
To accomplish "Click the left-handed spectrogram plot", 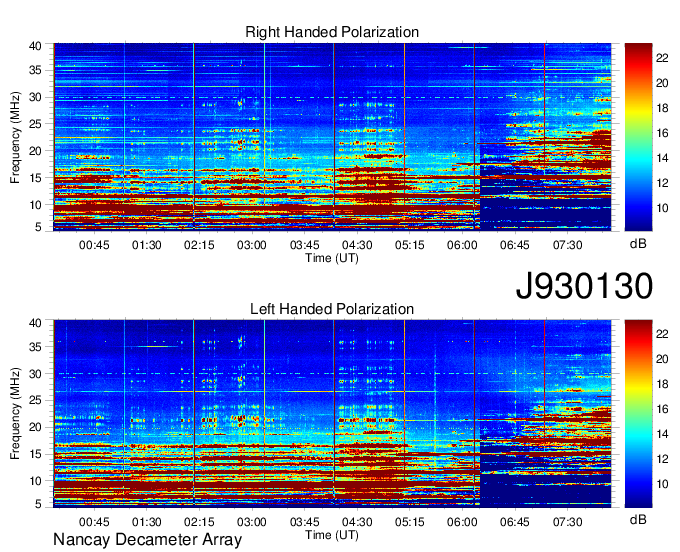I will (332, 414).
